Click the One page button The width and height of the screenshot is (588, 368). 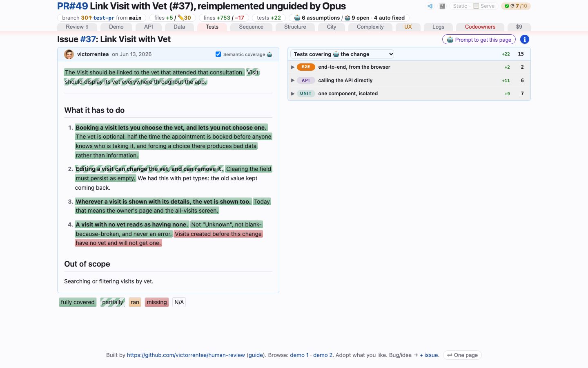pyautogui.click(x=462, y=355)
